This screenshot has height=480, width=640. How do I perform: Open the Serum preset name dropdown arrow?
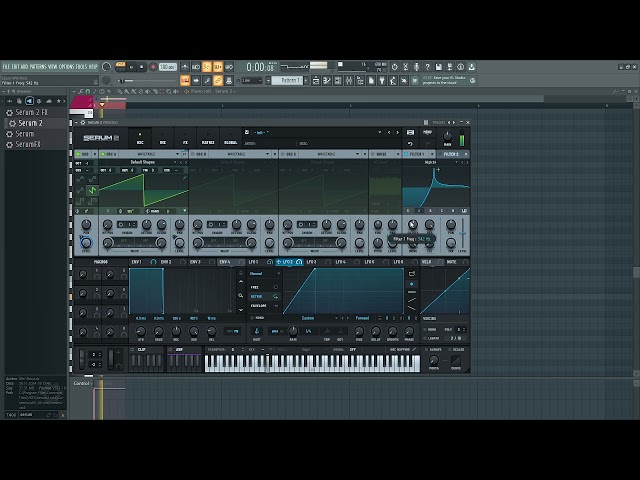point(380,133)
